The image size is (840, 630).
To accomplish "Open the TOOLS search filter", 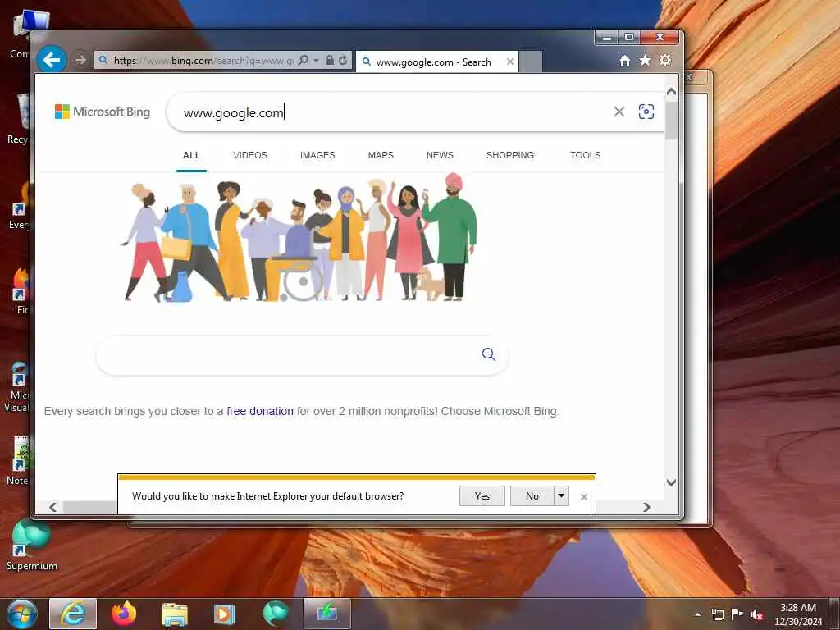I will tap(585, 155).
